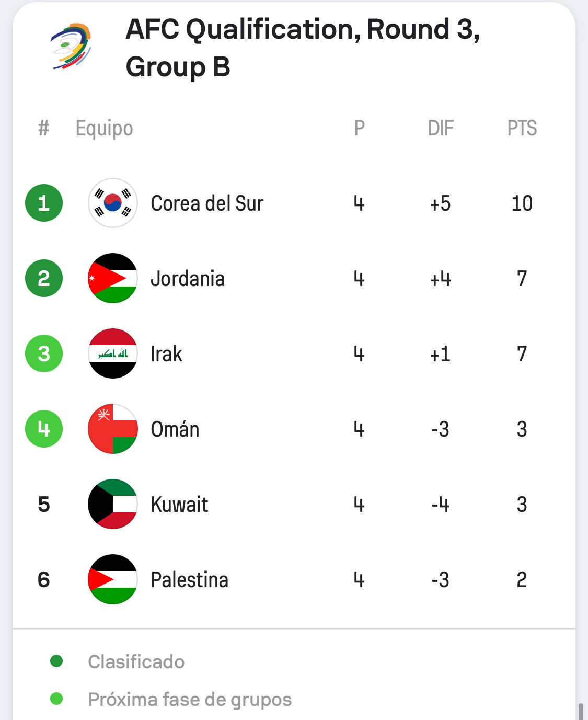
Task: Click the AFC Qualification tournament logo
Action: tap(71, 46)
